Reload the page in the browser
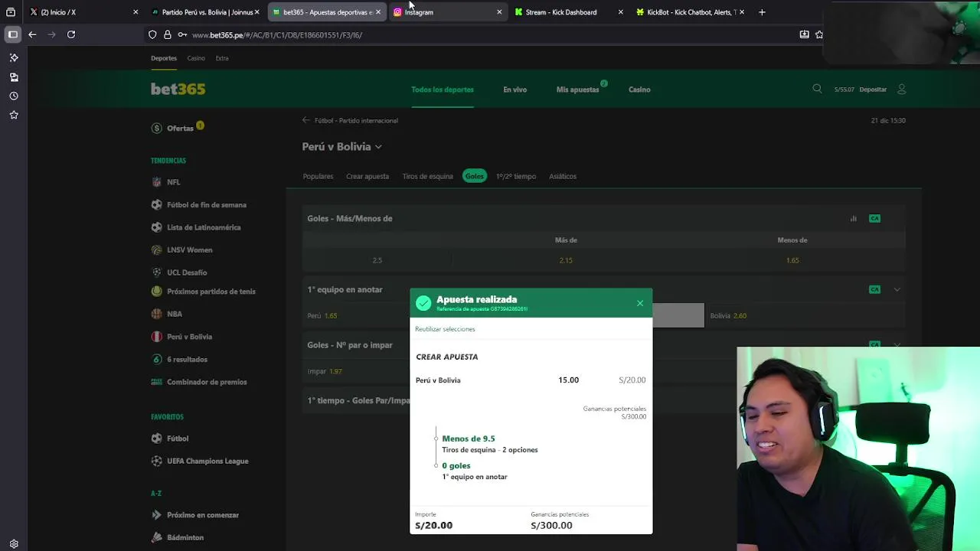This screenshot has width=980, height=551. pos(71,34)
